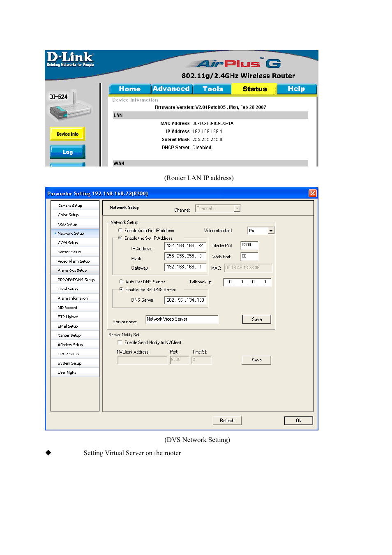
Task: Open Alarm Out Setup entry
Action: tap(75, 271)
